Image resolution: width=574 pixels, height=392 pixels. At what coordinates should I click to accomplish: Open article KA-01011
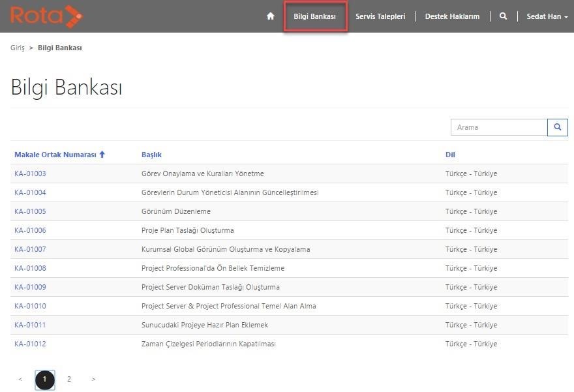tap(31, 325)
